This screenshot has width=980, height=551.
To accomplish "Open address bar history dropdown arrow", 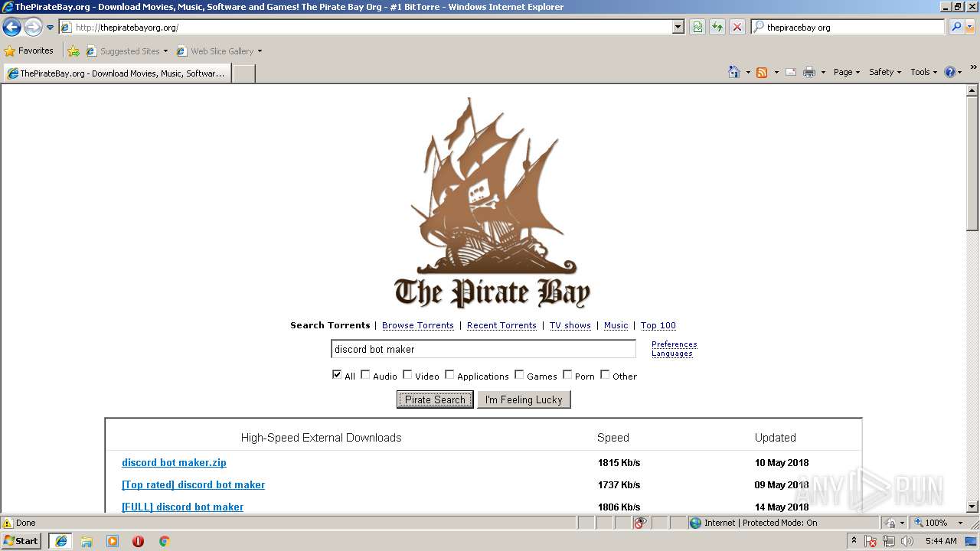I will point(678,27).
